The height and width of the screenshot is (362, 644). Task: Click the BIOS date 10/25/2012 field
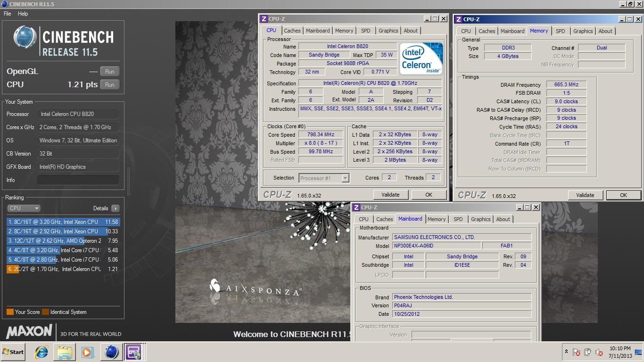[x=462, y=314]
